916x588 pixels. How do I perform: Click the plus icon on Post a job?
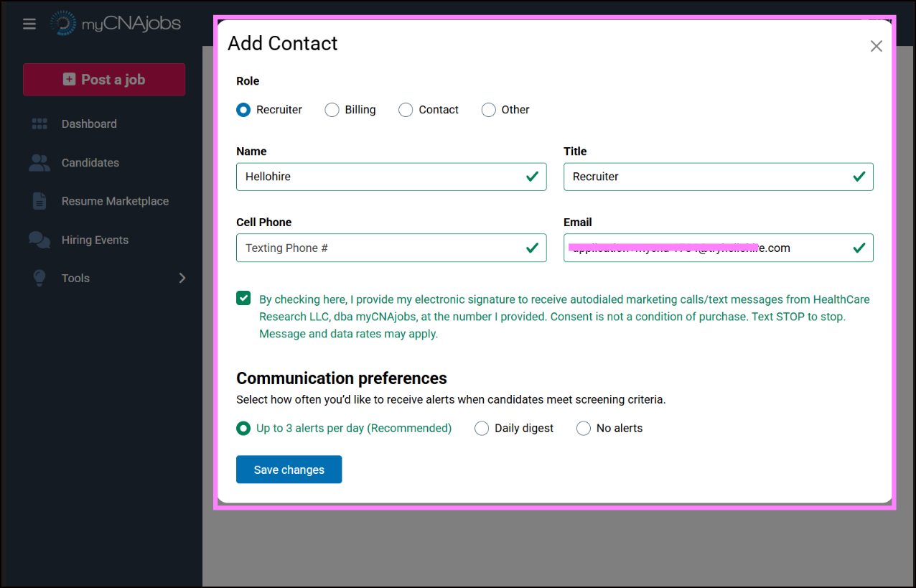(x=69, y=80)
